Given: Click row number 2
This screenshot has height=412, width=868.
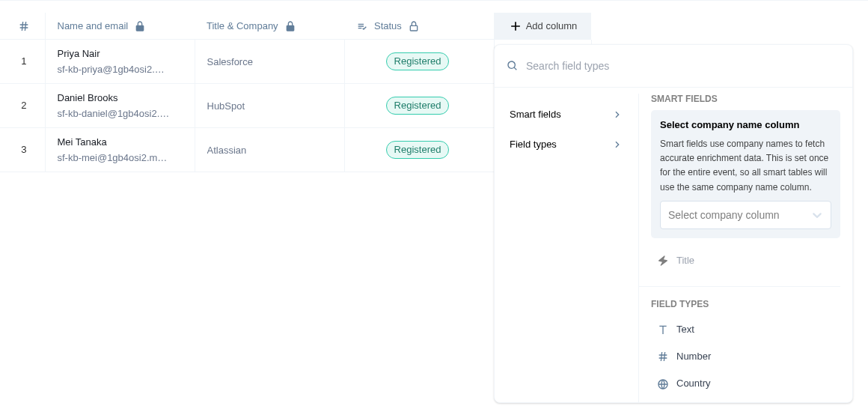Looking at the screenshot, I should [x=24, y=106].
